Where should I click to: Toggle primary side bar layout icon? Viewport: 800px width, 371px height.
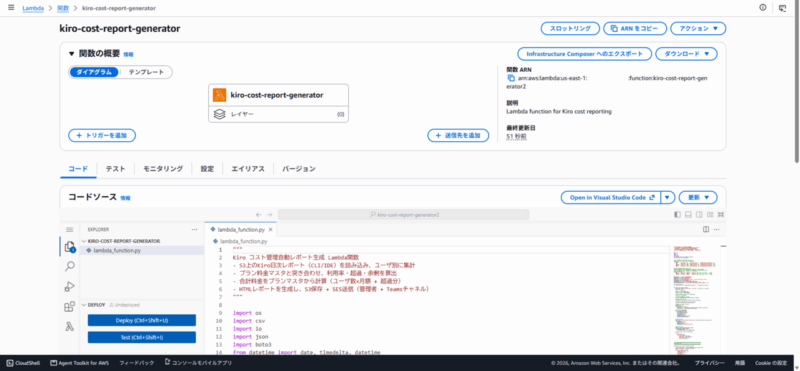(678, 215)
